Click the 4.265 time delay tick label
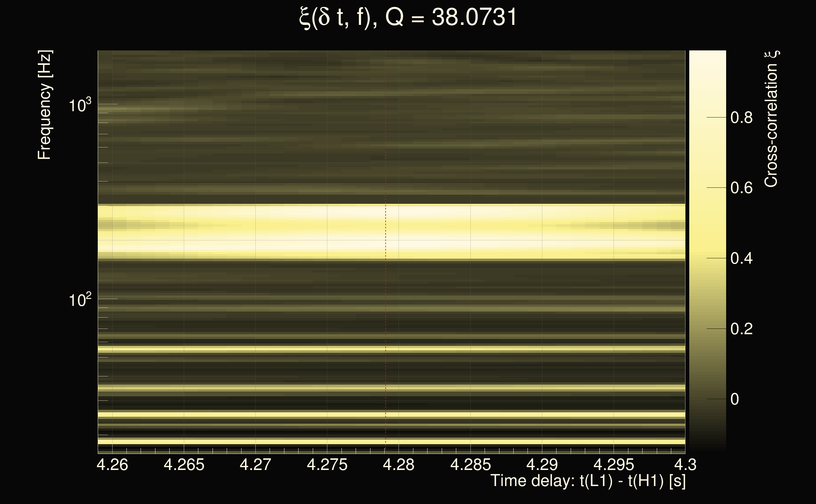 184,465
